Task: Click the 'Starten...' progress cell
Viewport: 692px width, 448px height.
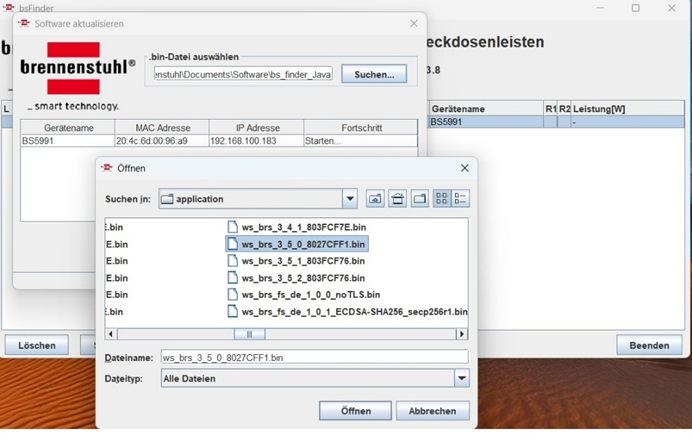Action: point(361,141)
